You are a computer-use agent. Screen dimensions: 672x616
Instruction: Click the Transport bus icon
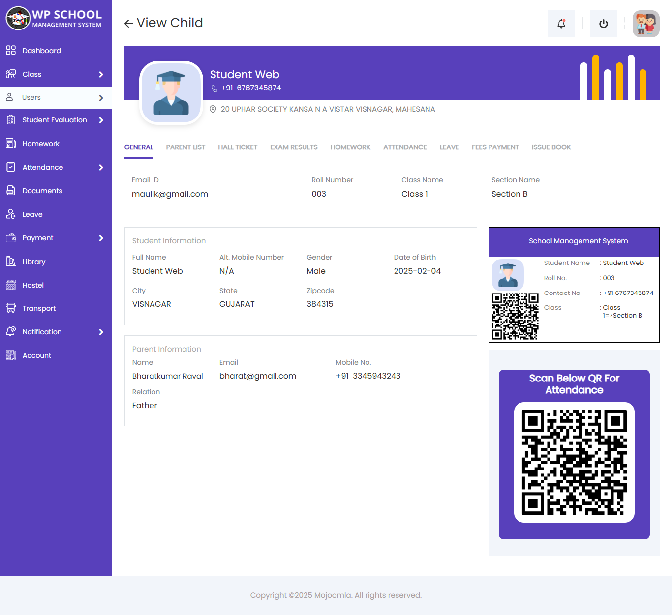11,308
